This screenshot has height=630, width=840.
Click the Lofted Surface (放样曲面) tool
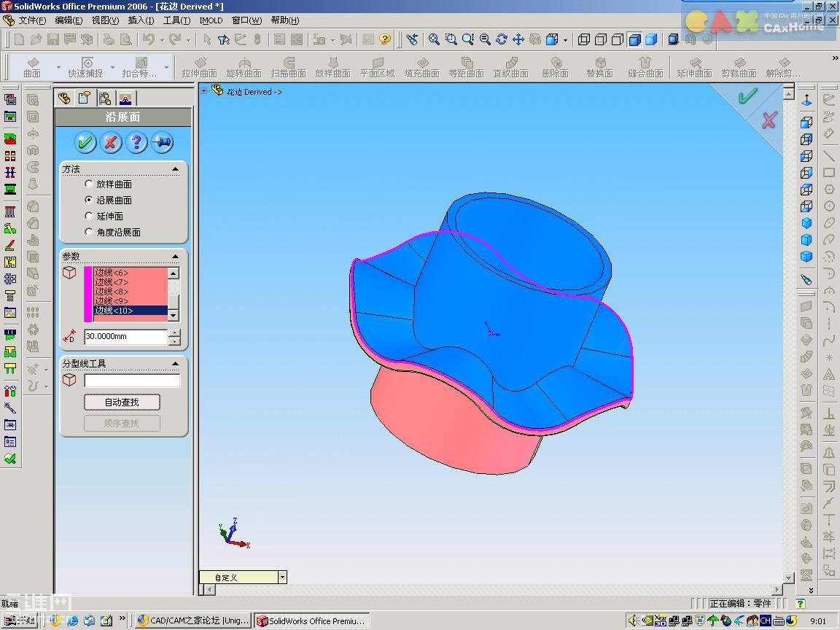point(332,68)
